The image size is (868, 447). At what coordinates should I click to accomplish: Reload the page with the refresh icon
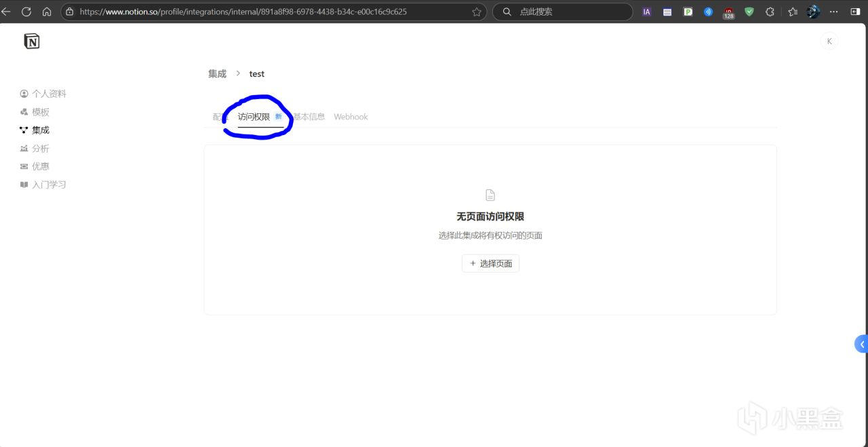[26, 12]
